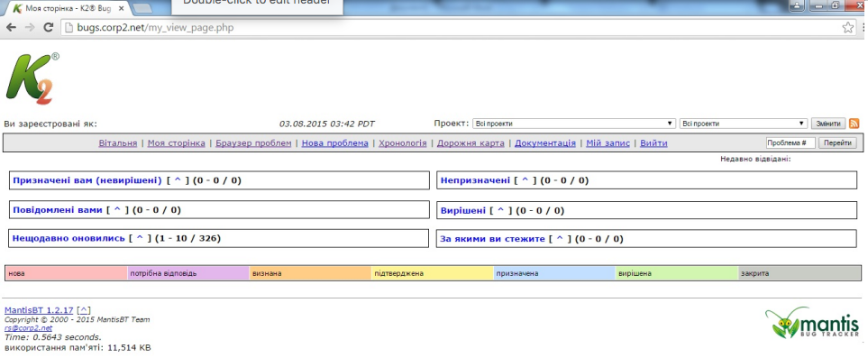Click the purple потрібна відповідь swatch
Screen dimensions: 868x358
point(188,273)
